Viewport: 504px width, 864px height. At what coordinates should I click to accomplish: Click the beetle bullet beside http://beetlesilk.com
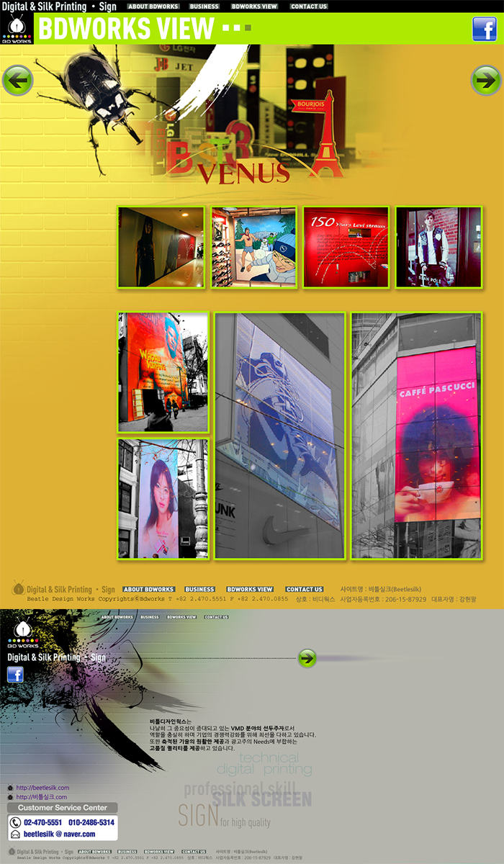(x=10, y=788)
